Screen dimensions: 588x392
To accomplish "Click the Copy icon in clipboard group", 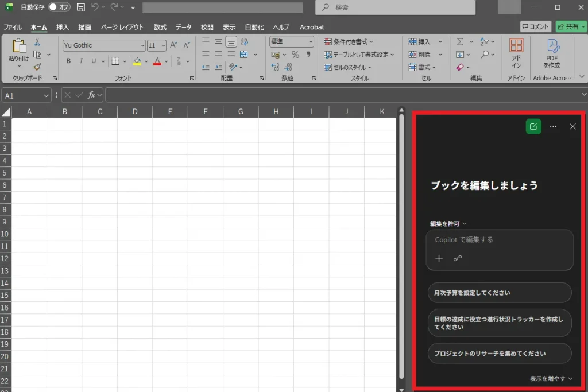I will click(x=37, y=55).
